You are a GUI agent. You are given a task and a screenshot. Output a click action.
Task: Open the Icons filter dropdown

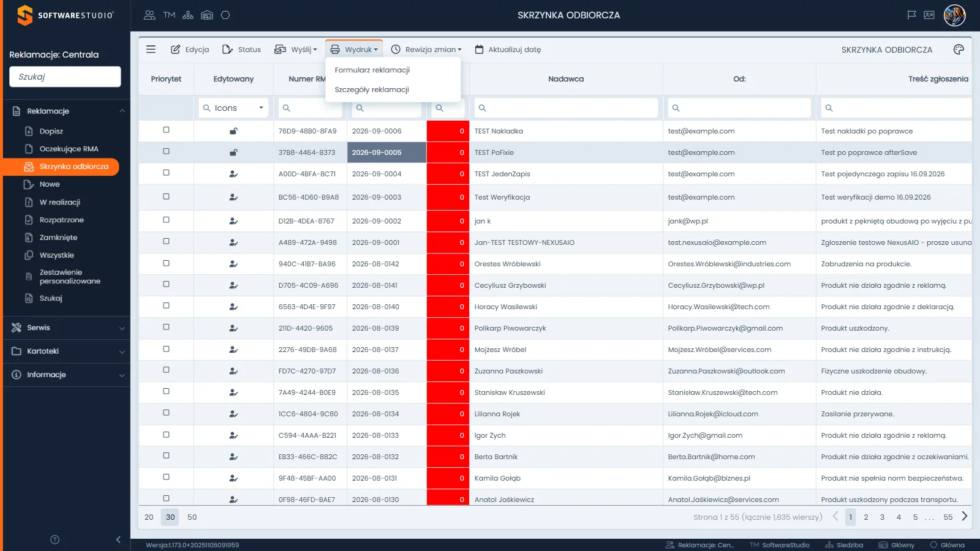coord(233,108)
